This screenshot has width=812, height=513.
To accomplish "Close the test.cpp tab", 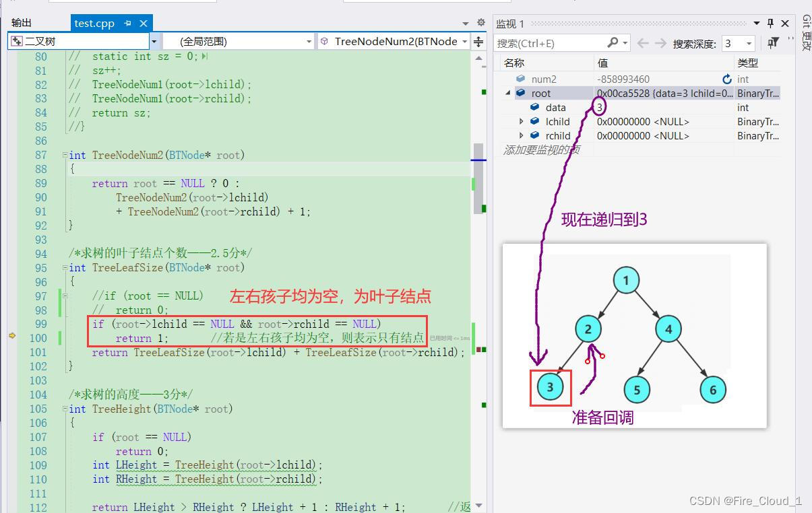I will click(x=143, y=24).
